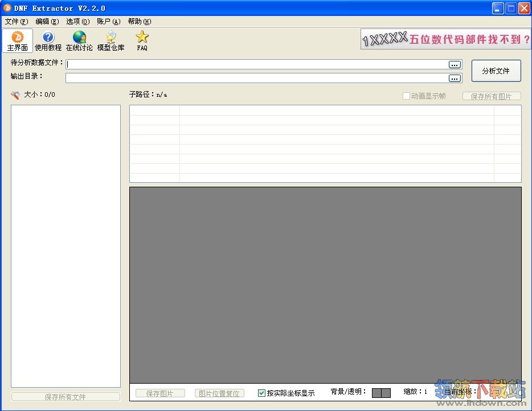Click the empty file list panel

tap(66, 246)
